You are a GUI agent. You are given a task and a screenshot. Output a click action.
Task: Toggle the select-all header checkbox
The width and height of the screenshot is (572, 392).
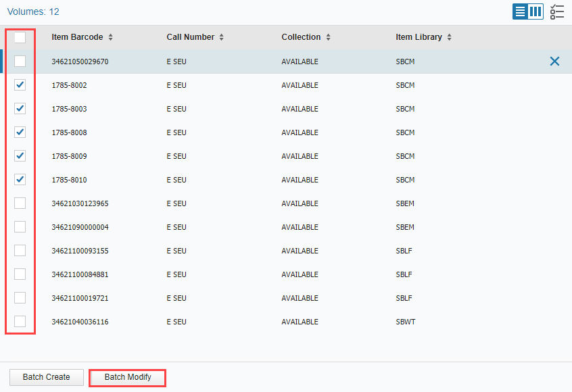[20, 37]
